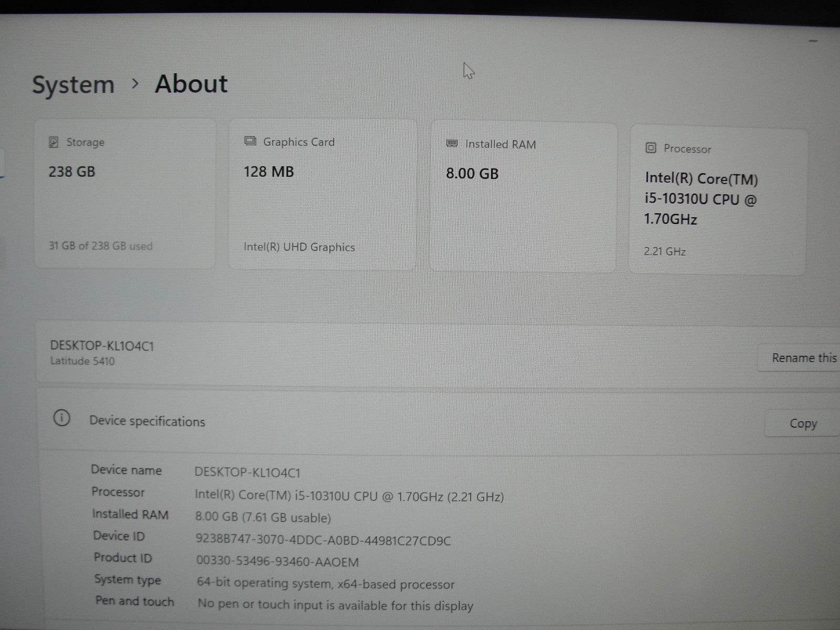Open the System breadcrumb link
Image resolution: width=840 pixels, height=630 pixels.
(74, 84)
